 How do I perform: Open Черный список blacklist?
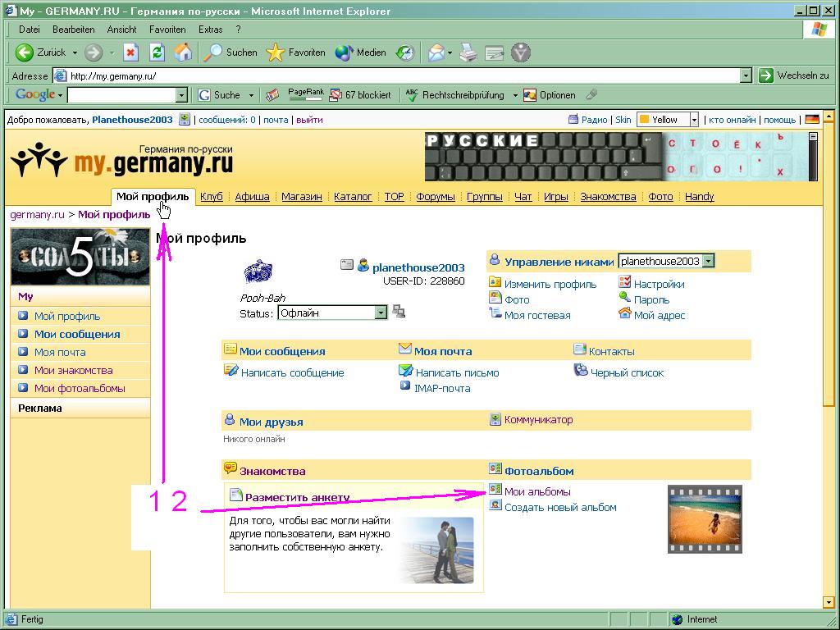[x=627, y=373]
